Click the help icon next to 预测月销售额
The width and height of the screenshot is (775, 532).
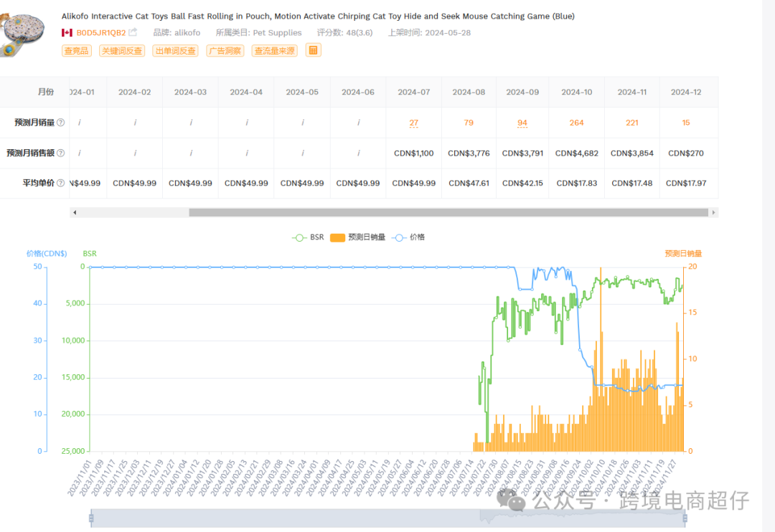(61, 153)
